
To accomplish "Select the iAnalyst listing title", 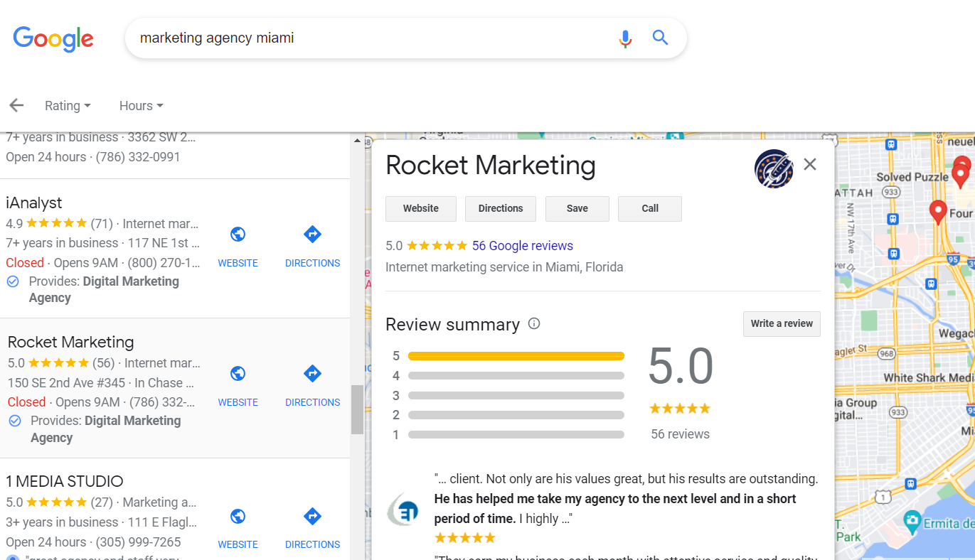I will click(x=34, y=203).
